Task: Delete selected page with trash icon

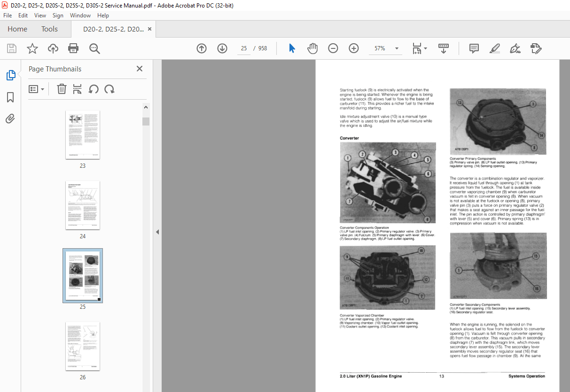Action: [x=62, y=89]
